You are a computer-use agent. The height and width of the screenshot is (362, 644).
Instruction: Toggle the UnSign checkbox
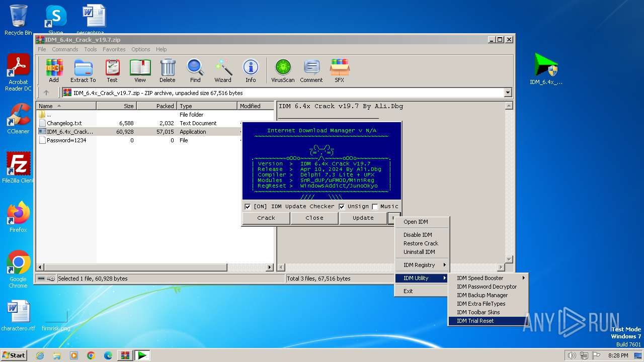coord(342,207)
